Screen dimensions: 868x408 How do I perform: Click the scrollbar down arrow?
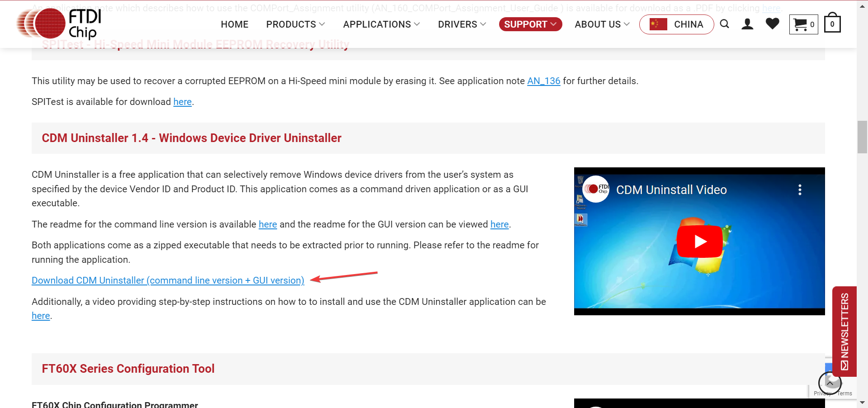(x=862, y=403)
